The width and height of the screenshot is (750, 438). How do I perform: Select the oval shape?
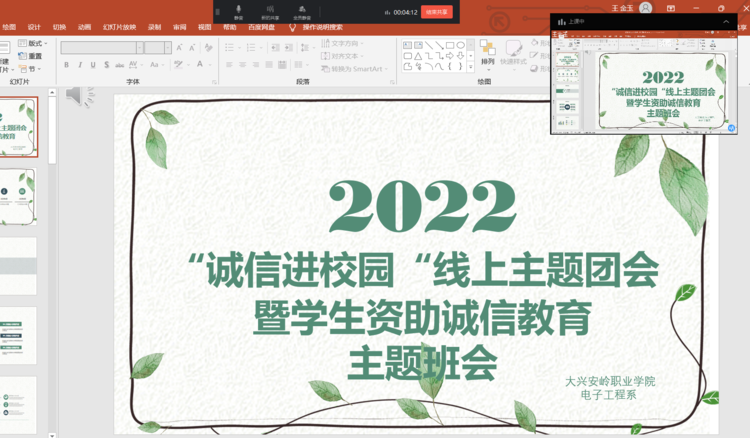tap(460, 45)
